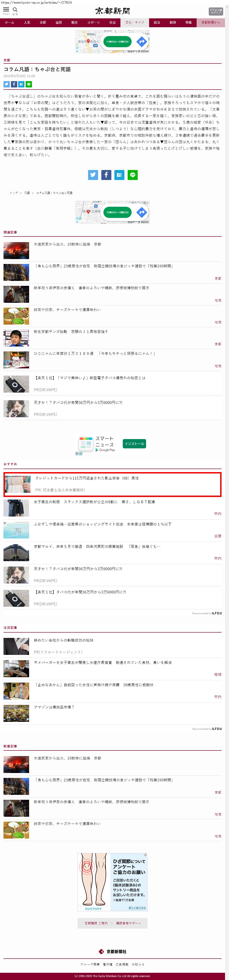Tweet using large Twitter button below the article

point(93,175)
